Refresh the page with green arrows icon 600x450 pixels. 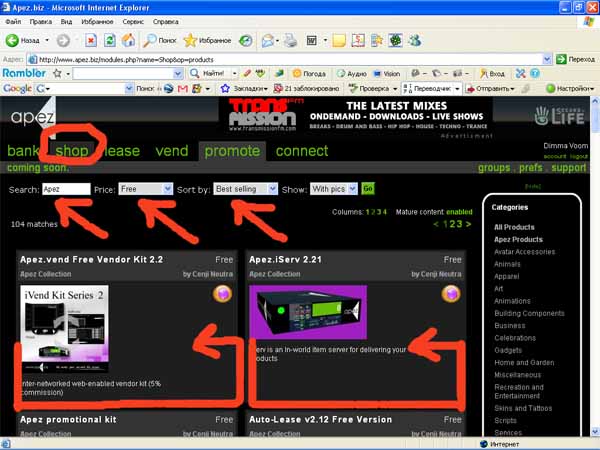[x=109, y=40]
